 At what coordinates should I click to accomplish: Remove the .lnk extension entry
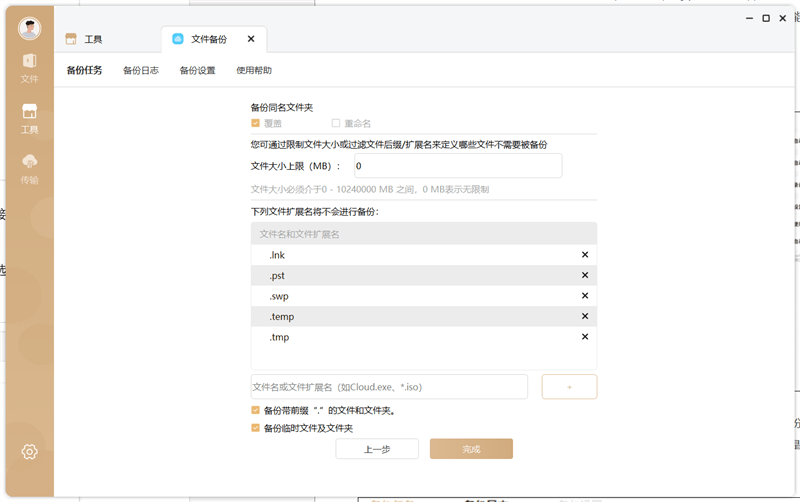click(585, 255)
